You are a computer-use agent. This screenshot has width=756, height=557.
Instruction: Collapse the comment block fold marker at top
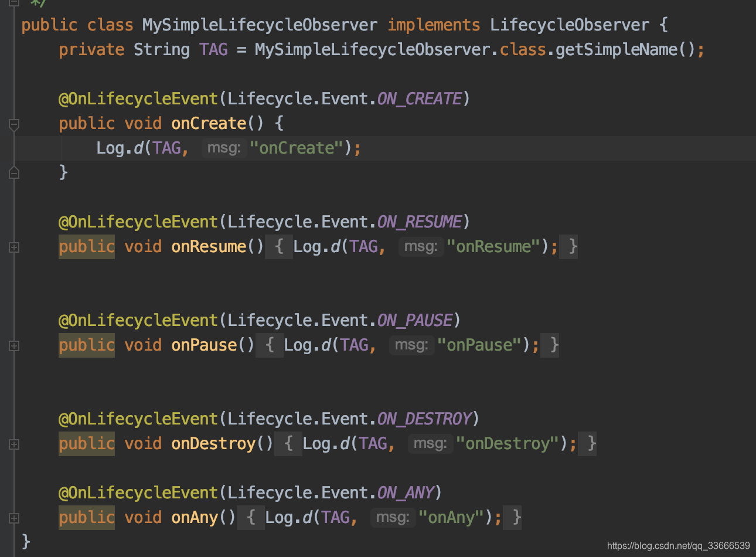coord(15,3)
